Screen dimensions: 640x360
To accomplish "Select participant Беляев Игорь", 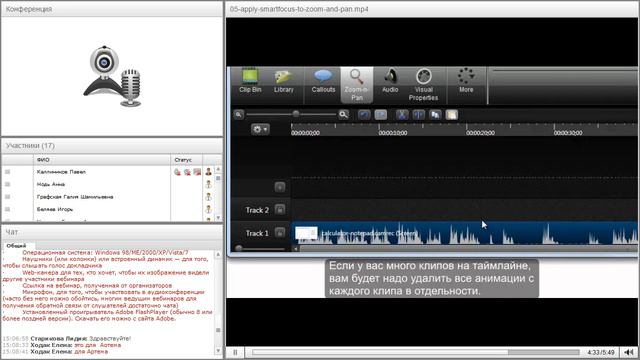I will click(x=55, y=209).
